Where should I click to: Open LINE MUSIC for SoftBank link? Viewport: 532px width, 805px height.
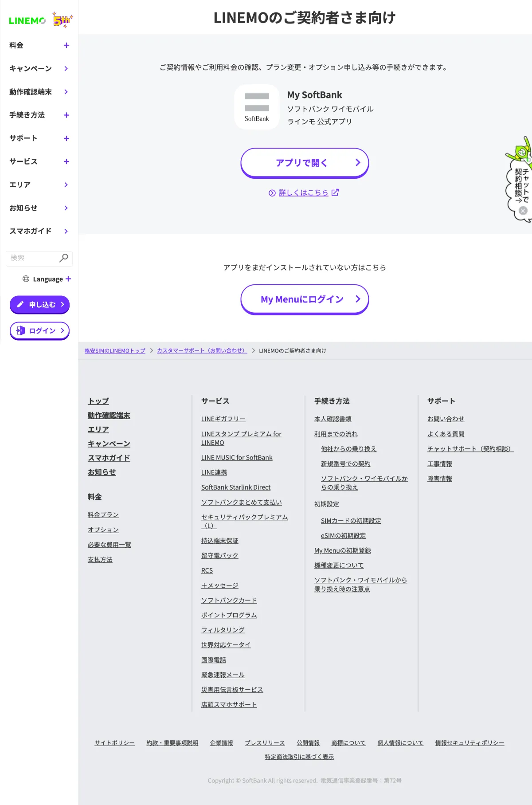point(237,458)
